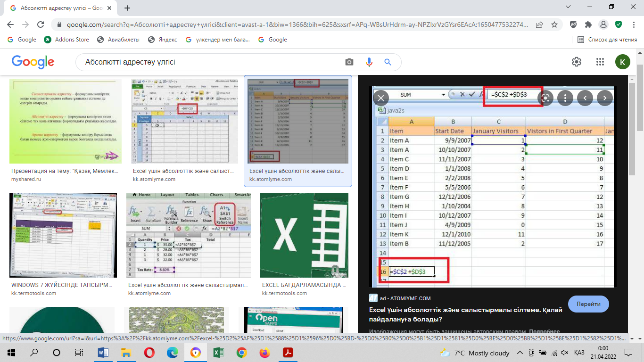The height and width of the screenshot is (362, 644).
Task: Go to the previous preview image
Action: point(585,98)
